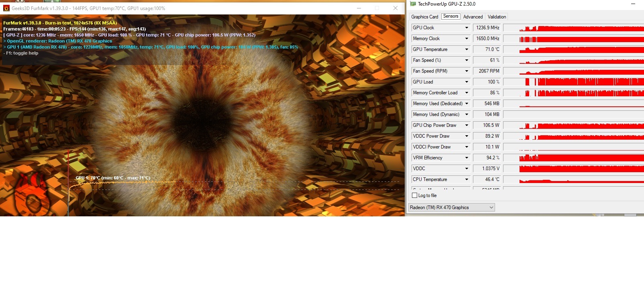Open the VRM Efficiency sensor dropdown
This screenshot has width=644, height=291.
[x=467, y=158]
